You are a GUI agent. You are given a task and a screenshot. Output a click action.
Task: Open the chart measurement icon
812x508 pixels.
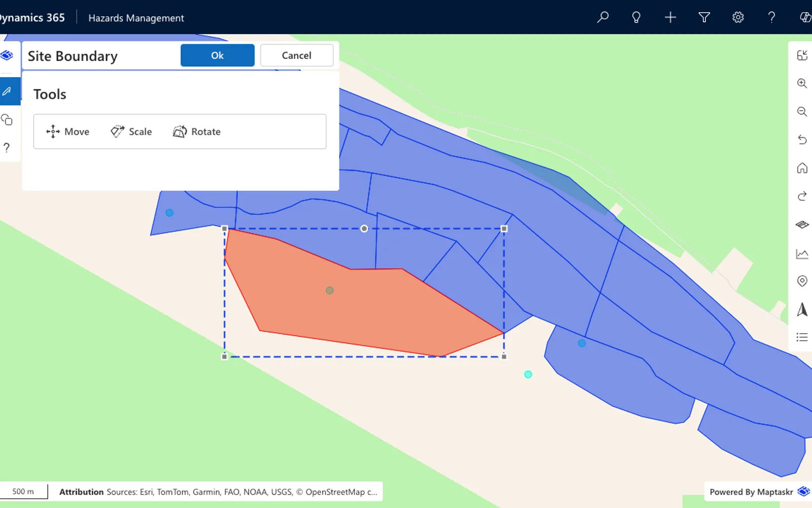802,253
